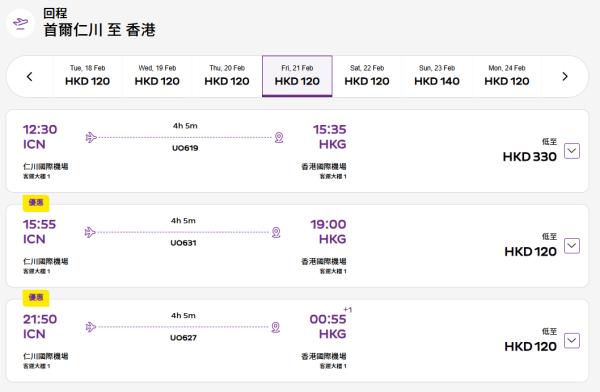This screenshot has width=600, height=392.
Task: Expand fare options for flight UO631
Action: (572, 246)
